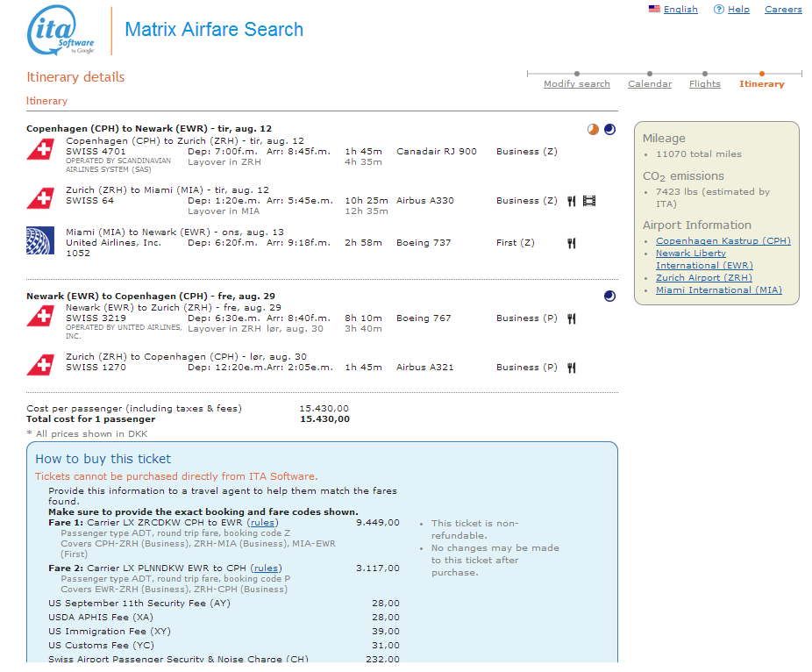
Task: Open the Calendar step
Action: [x=649, y=84]
